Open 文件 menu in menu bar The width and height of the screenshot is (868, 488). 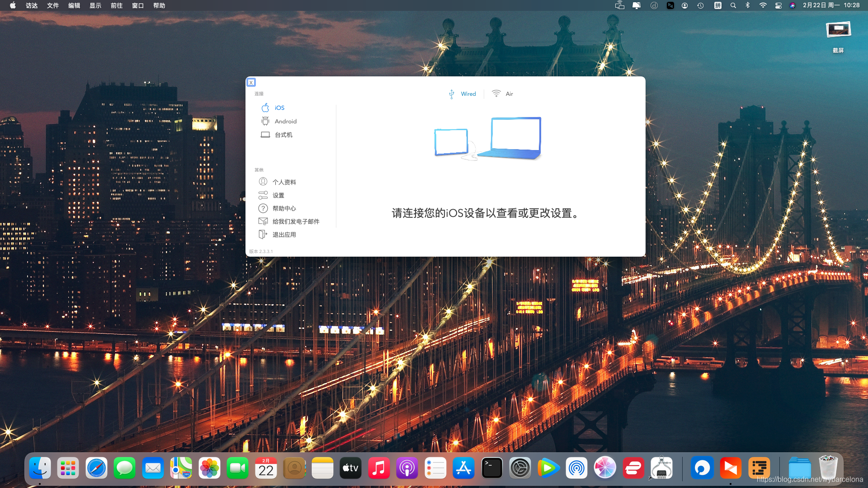tap(53, 5)
